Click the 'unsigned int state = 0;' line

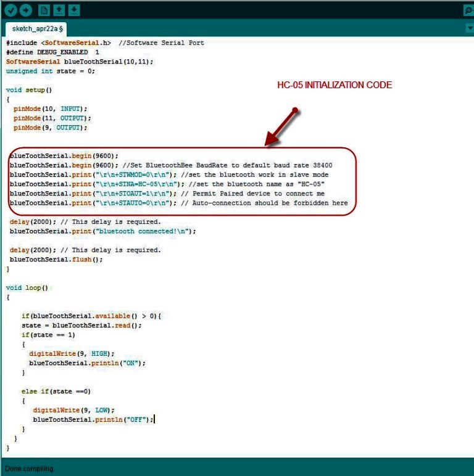(51, 71)
